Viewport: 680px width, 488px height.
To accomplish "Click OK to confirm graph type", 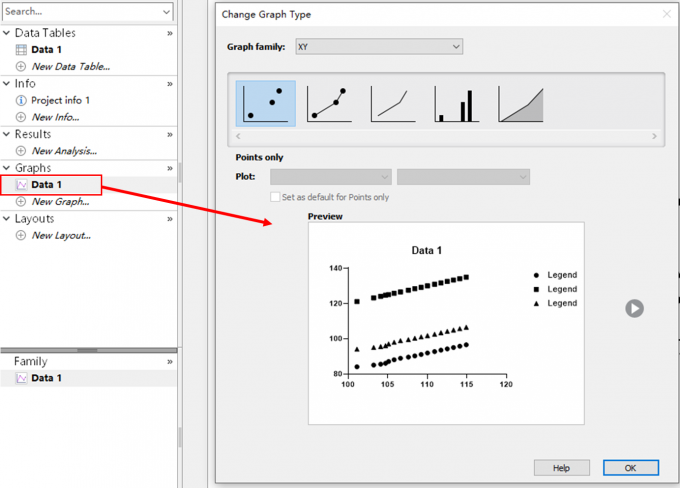I will point(631,468).
